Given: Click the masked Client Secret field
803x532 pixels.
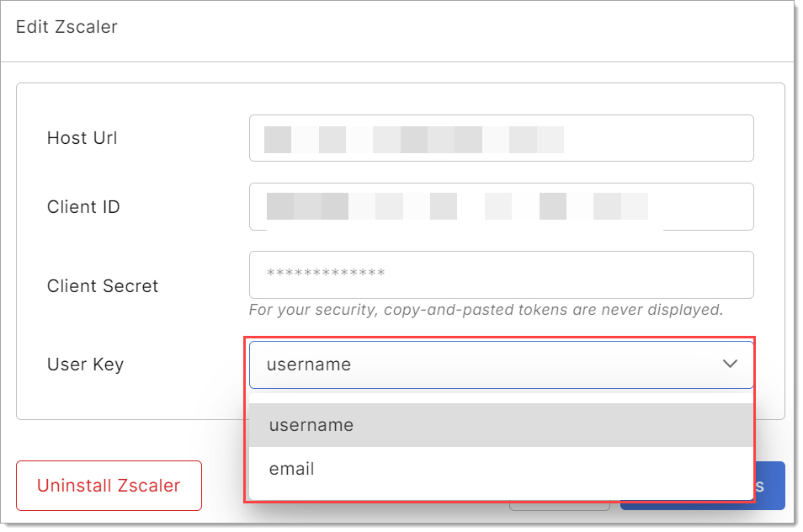Looking at the screenshot, I should tap(501, 274).
